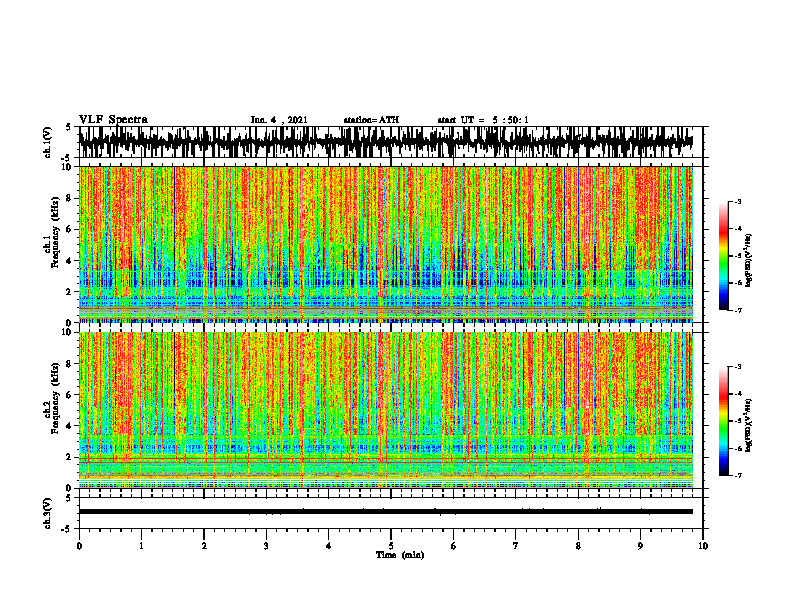Click the "ch.1 Frequency (kHz)" axis label
The image size is (792, 612).
[x=54, y=232]
